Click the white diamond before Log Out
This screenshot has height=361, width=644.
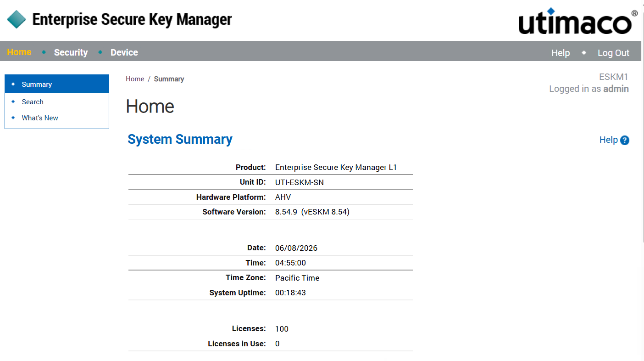pyautogui.click(x=584, y=52)
